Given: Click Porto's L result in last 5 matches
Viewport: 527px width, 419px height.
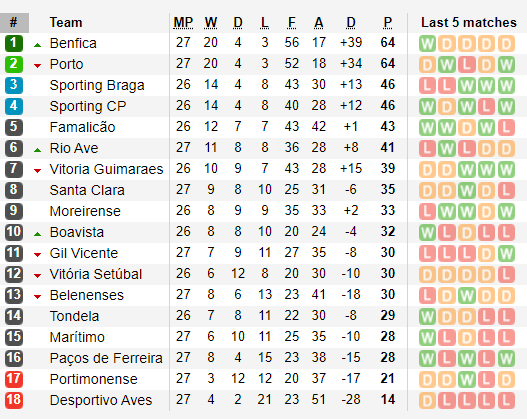Looking at the screenshot, I should click(x=467, y=65).
